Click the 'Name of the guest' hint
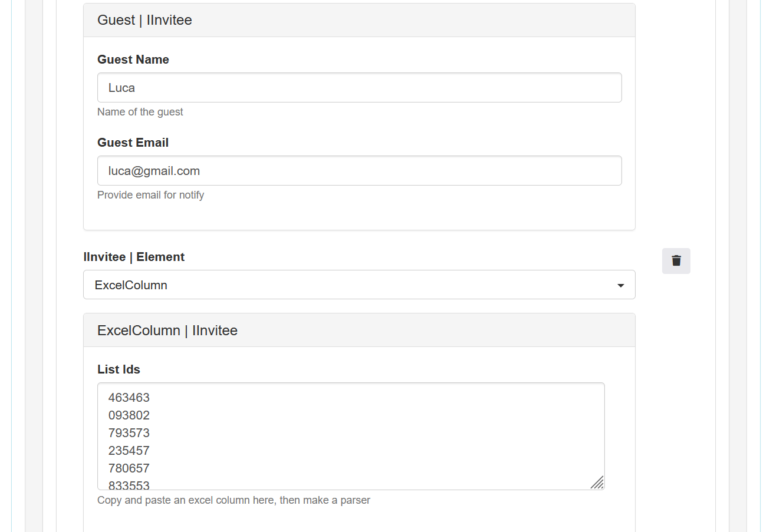 tap(140, 112)
